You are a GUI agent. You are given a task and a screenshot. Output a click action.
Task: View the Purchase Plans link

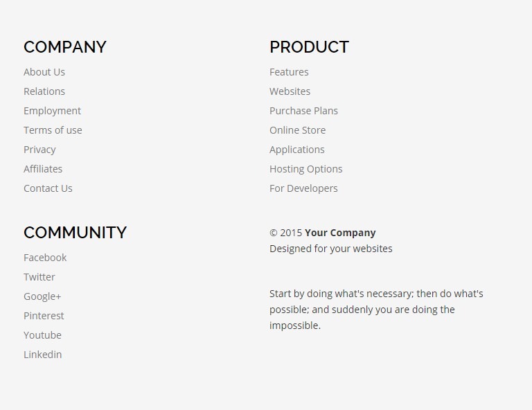[303, 111]
